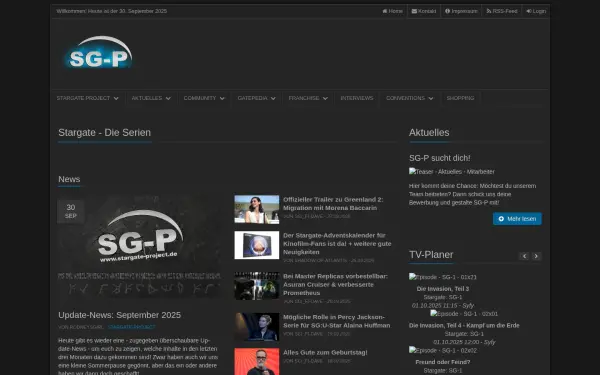Click Episode SG-1 01x21 image

coord(442,277)
